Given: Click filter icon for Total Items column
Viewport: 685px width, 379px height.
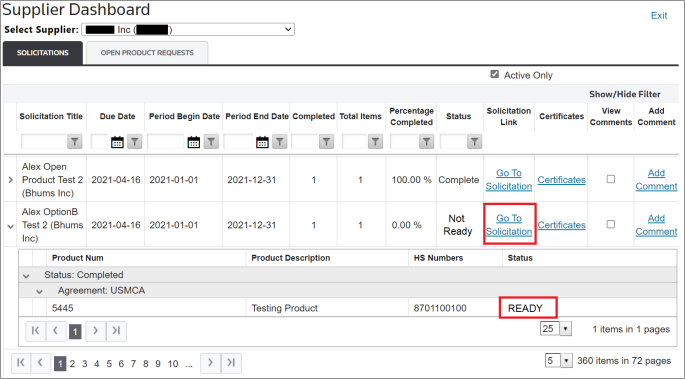Looking at the screenshot, I should [x=375, y=141].
